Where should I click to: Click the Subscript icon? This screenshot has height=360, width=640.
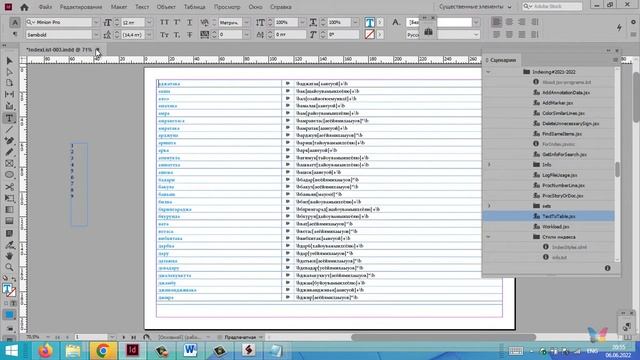point(177,35)
